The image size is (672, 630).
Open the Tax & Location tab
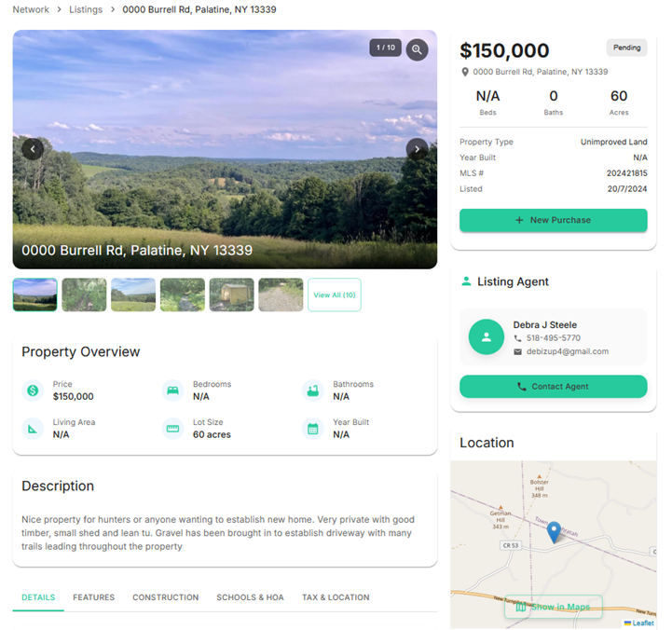tap(336, 597)
